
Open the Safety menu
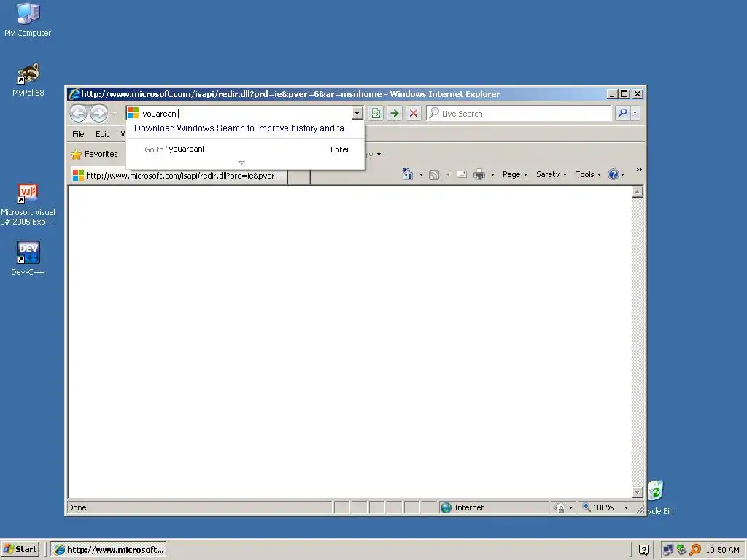551,174
